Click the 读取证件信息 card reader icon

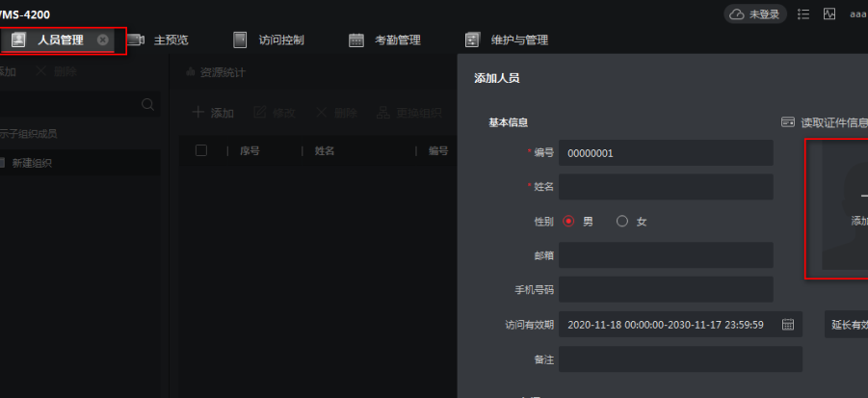tap(787, 122)
